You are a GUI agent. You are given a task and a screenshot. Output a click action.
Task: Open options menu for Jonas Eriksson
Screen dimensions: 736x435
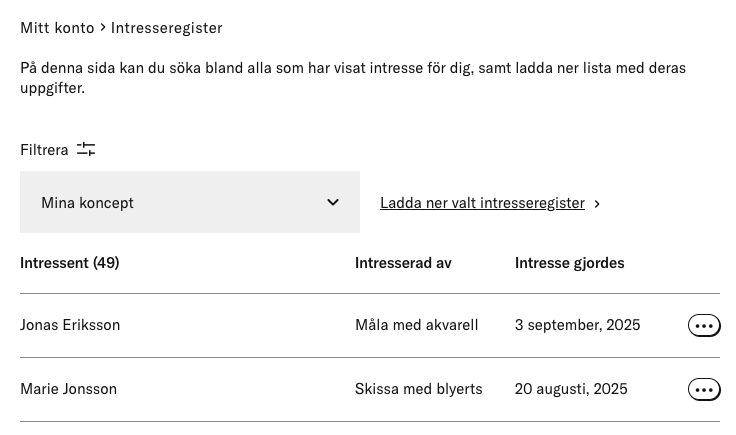pyautogui.click(x=704, y=326)
